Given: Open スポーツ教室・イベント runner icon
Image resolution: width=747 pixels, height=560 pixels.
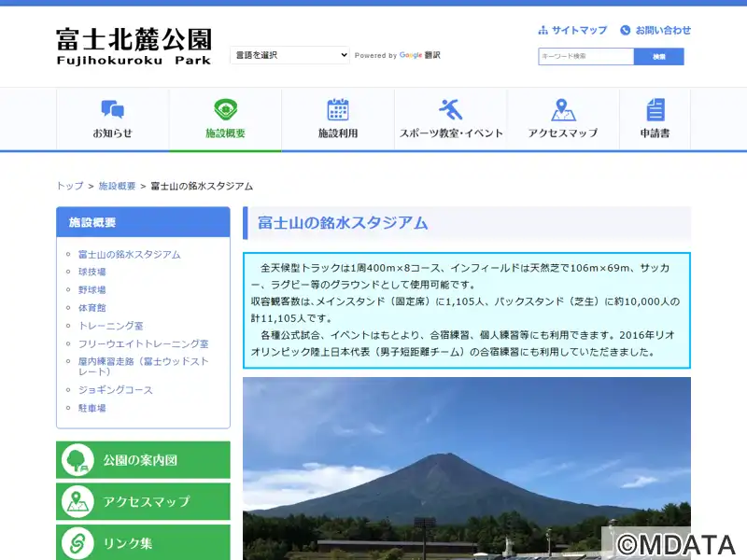Looking at the screenshot, I should tap(451, 110).
